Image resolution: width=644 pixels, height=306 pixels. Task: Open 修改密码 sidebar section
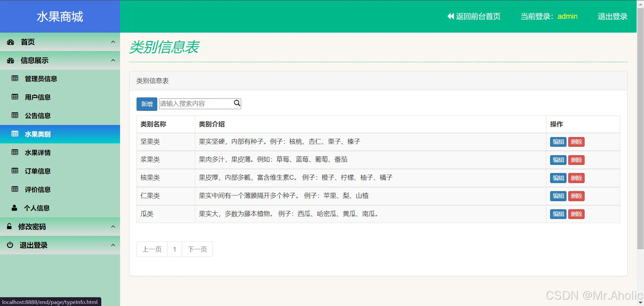coord(60,227)
